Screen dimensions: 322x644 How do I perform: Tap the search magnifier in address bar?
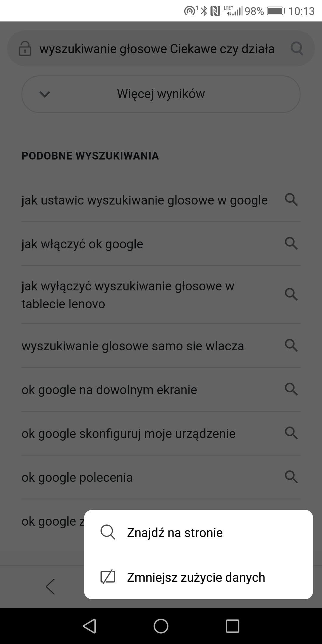pos(297,48)
